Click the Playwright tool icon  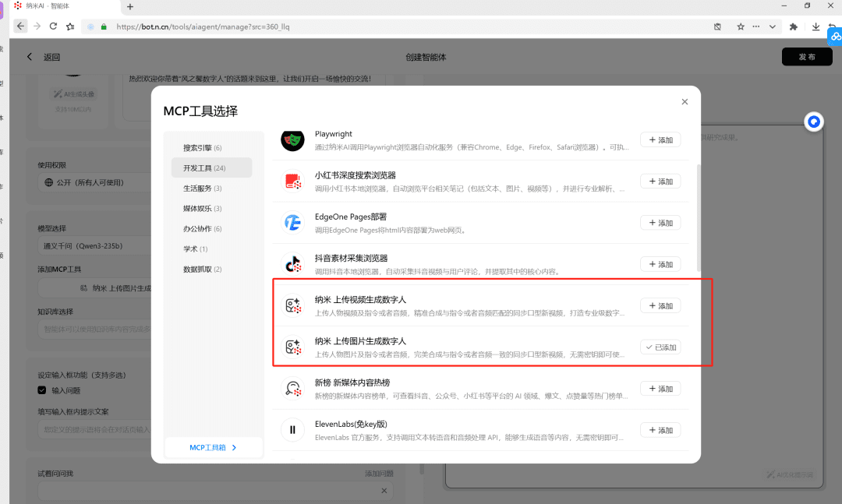(292, 140)
